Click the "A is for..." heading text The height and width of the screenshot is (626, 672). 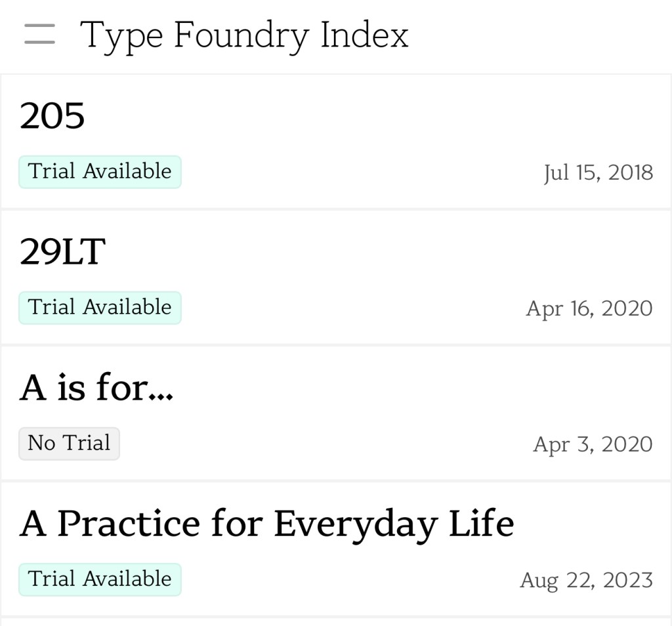tap(96, 387)
